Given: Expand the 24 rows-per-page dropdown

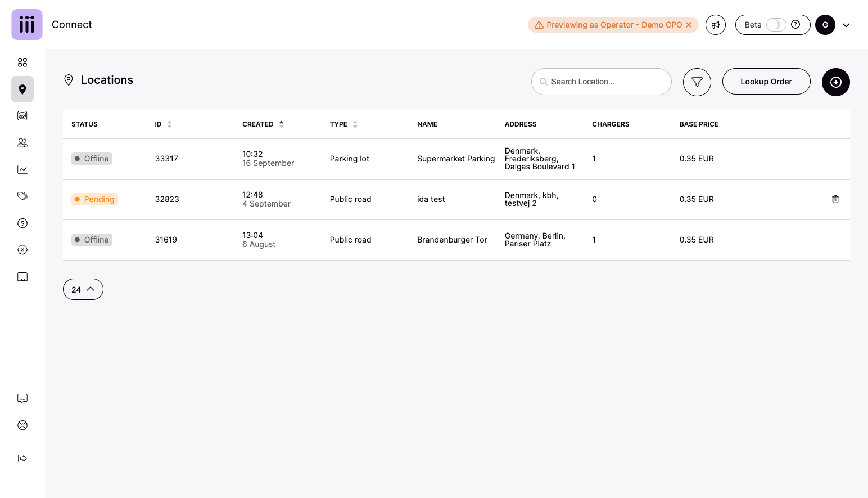Looking at the screenshot, I should (x=83, y=289).
